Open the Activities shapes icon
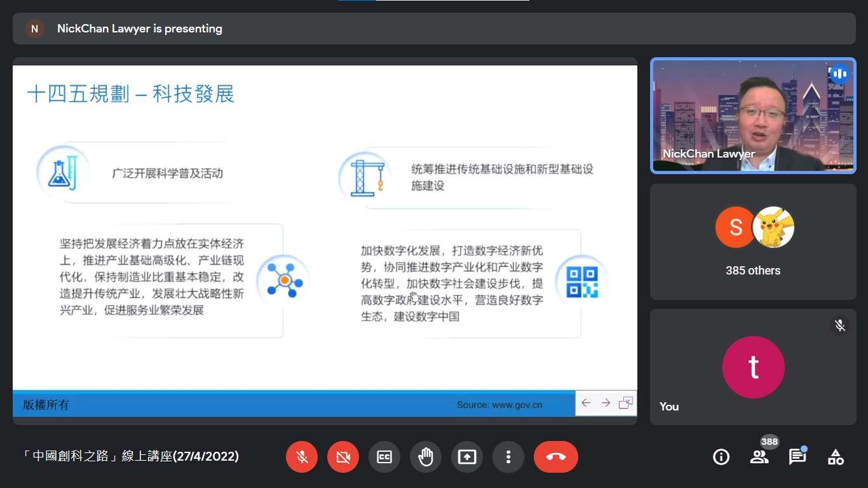 pyautogui.click(x=836, y=457)
